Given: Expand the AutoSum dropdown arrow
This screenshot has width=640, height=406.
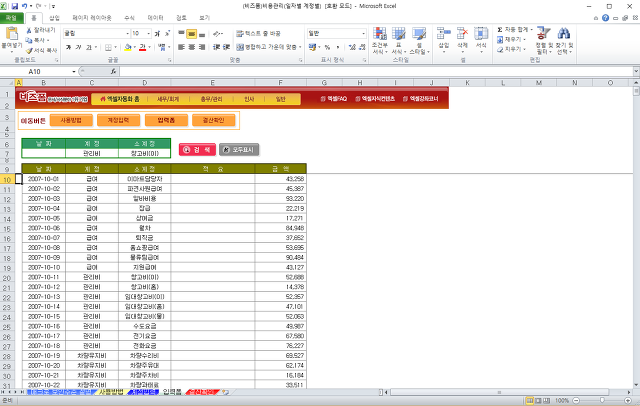Looking at the screenshot, I should [x=531, y=30].
